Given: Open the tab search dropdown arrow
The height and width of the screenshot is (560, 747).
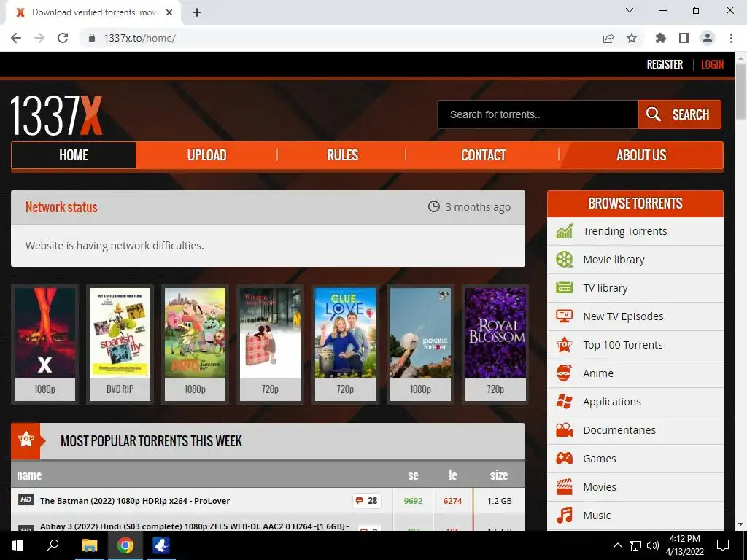Looking at the screenshot, I should click(630, 10).
